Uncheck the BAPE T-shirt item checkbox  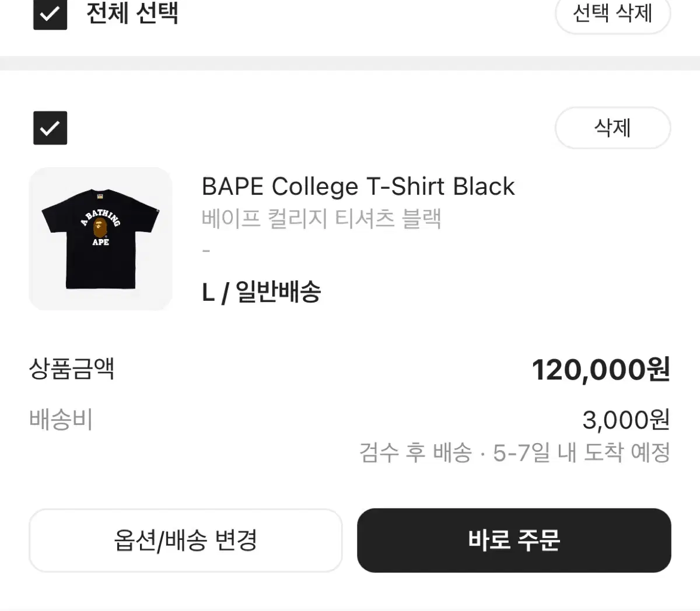50,128
